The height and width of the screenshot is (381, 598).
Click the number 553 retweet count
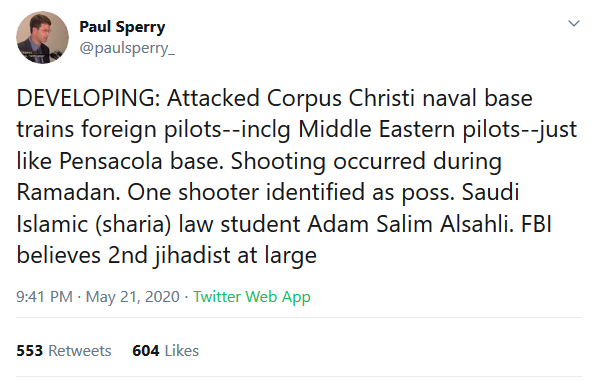[x=30, y=350]
